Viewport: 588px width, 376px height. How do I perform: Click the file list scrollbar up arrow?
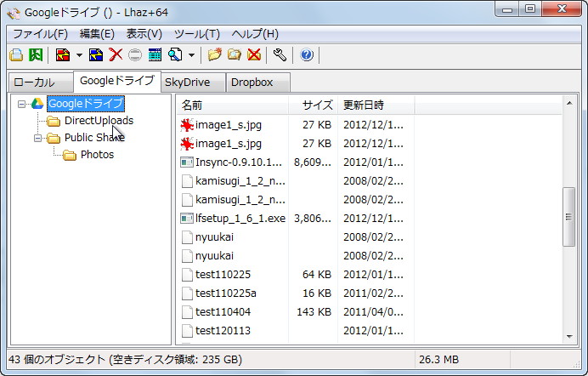[569, 103]
